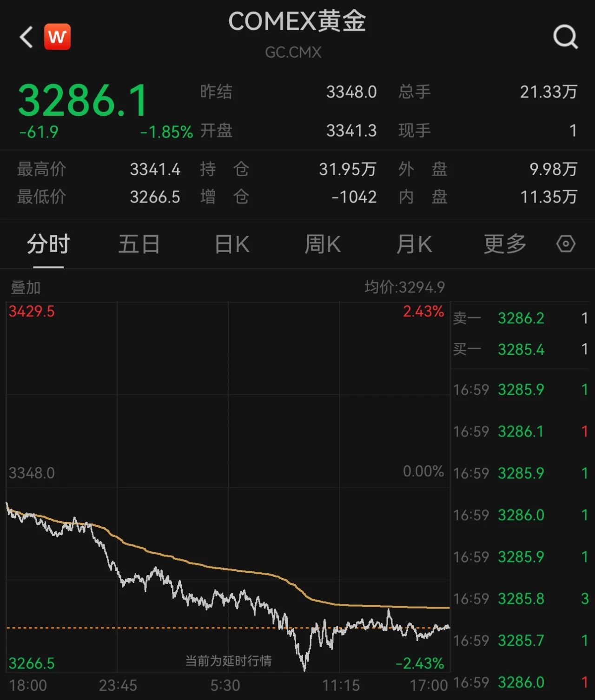Click the current price 3286.1
This screenshot has width=595, height=700.
[83, 100]
